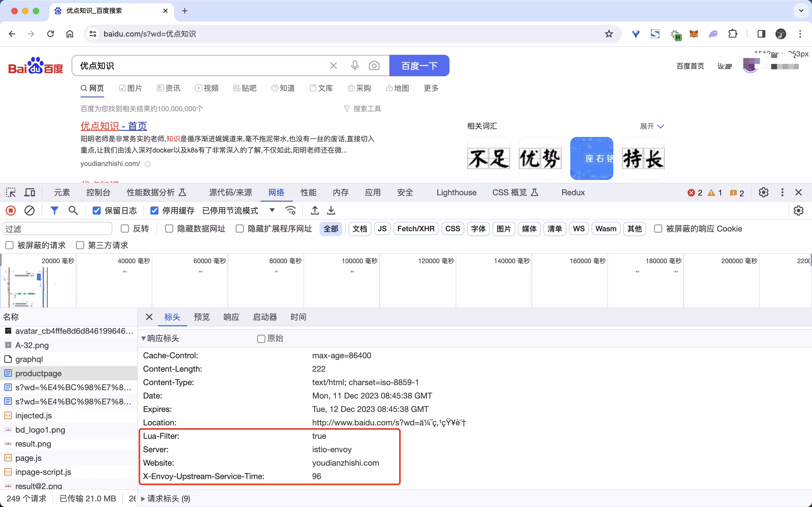Click the import HAR file upload icon

(x=314, y=211)
